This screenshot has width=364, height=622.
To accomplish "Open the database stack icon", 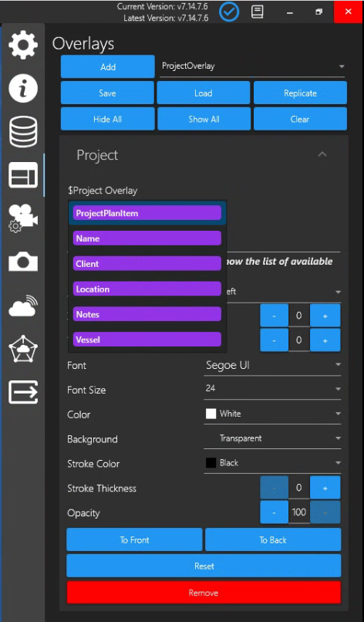I will [x=23, y=132].
